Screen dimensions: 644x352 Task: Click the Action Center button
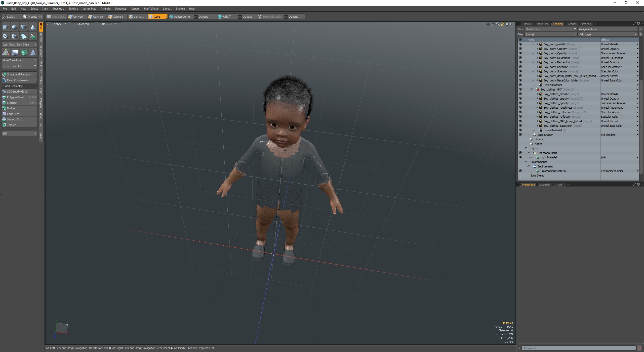[x=180, y=17]
